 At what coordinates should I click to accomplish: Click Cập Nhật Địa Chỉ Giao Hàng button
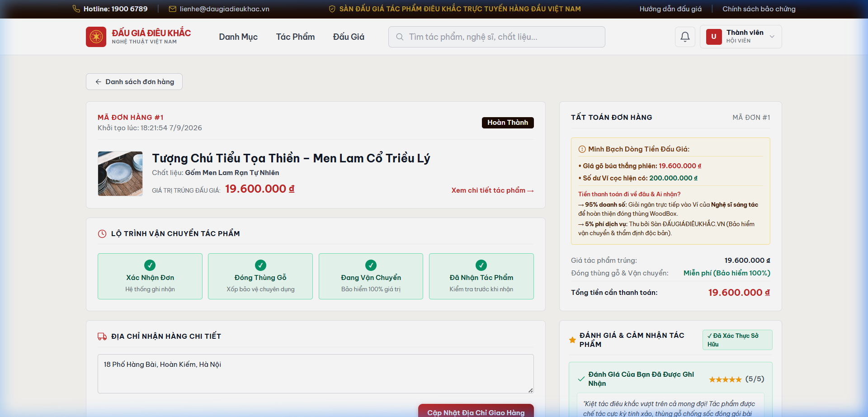476,411
